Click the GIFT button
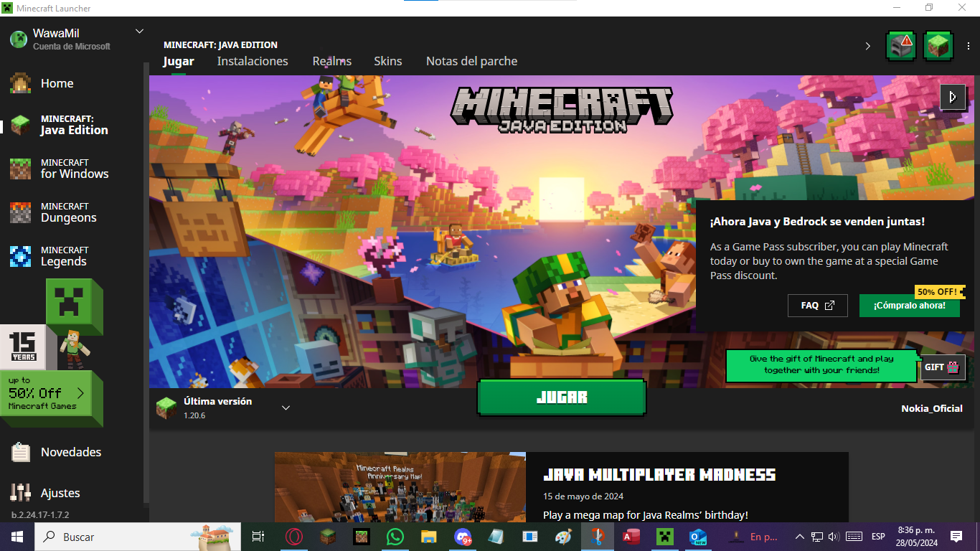Viewport: 980px width, 551px height. pyautogui.click(x=942, y=367)
